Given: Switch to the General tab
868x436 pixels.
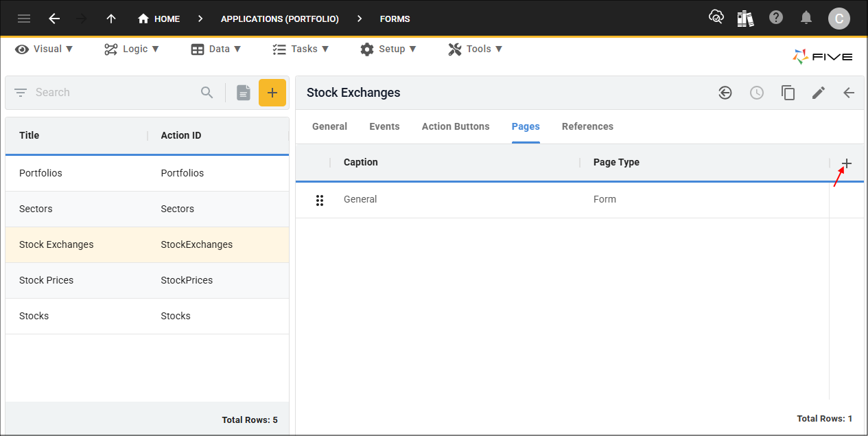Looking at the screenshot, I should [x=329, y=126].
